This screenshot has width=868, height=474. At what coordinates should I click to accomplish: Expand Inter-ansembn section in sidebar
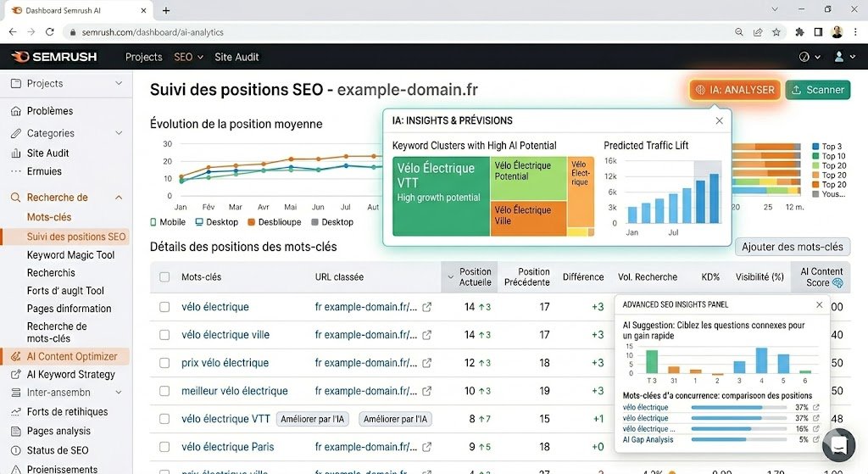click(119, 392)
